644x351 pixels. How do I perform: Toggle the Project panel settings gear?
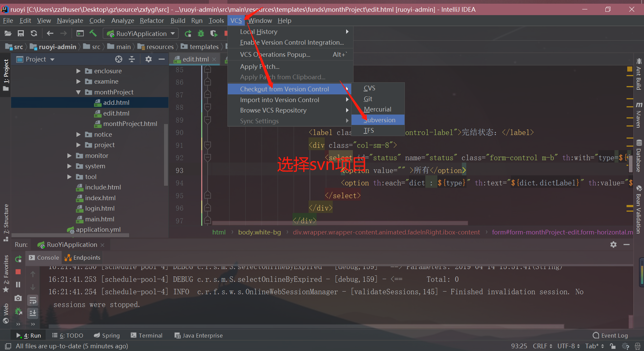[x=148, y=59]
